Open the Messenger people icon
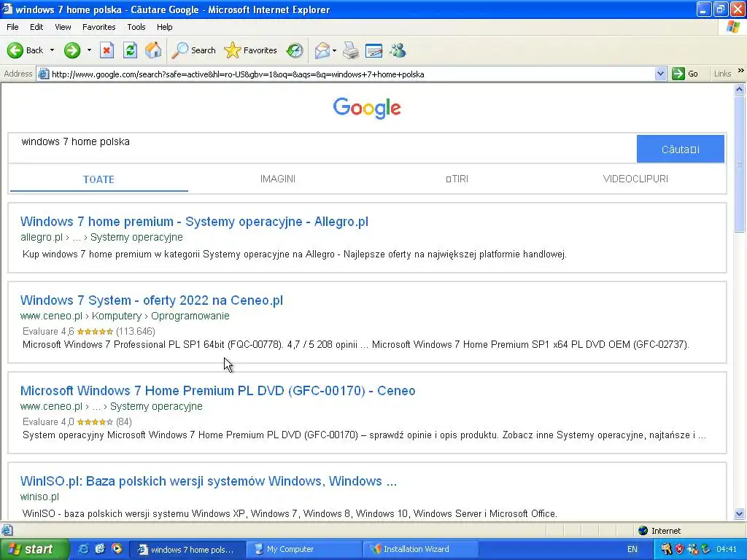 (398, 50)
